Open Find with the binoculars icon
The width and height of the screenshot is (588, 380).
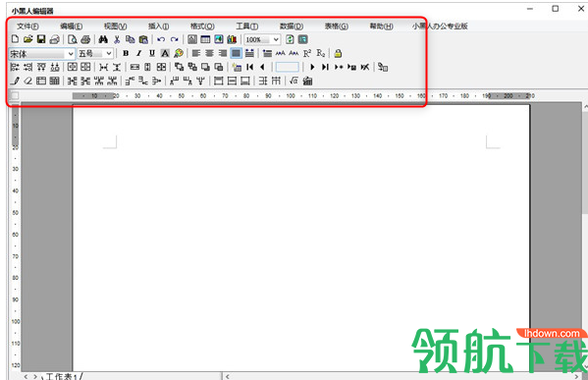tap(103, 39)
